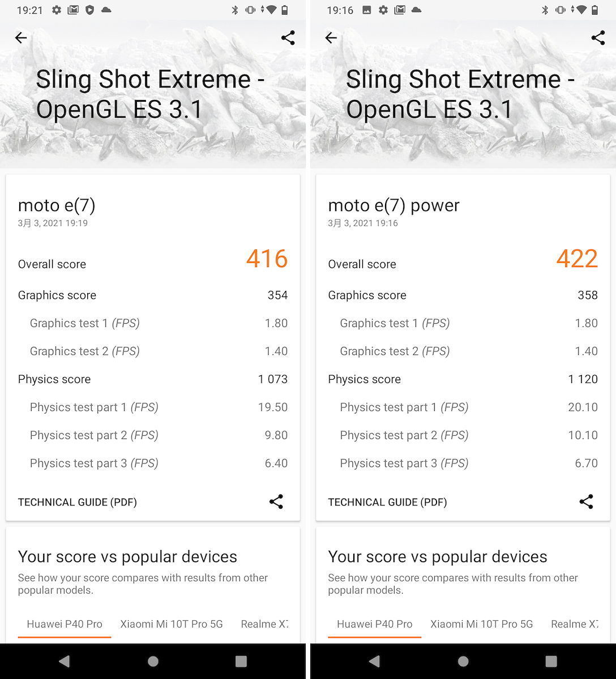Select Xiaomi Mi 10T Pro 5G tab, right

[x=482, y=624]
